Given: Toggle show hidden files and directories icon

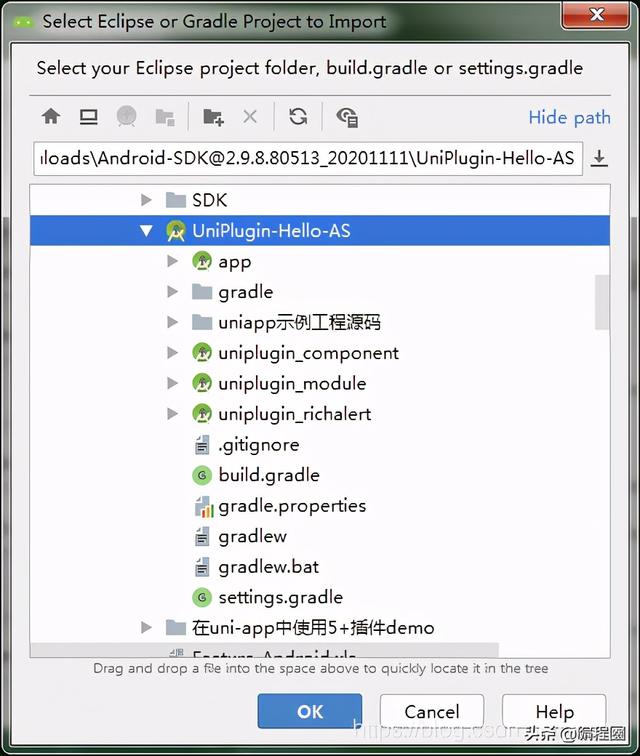Looking at the screenshot, I should point(347,117).
